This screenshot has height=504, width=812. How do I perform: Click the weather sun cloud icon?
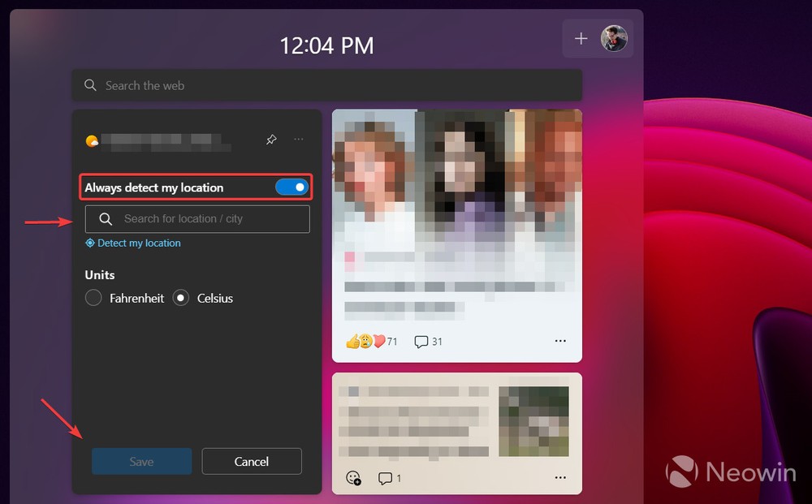92,140
